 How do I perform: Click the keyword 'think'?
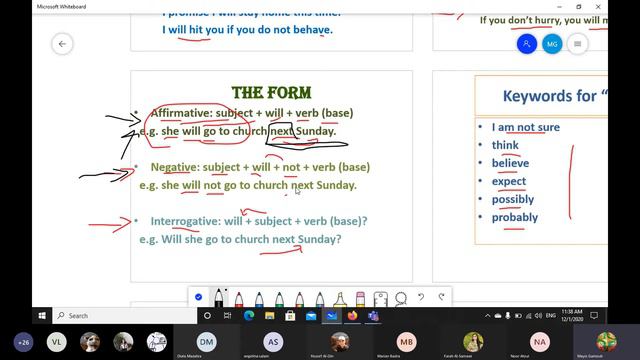click(505, 145)
